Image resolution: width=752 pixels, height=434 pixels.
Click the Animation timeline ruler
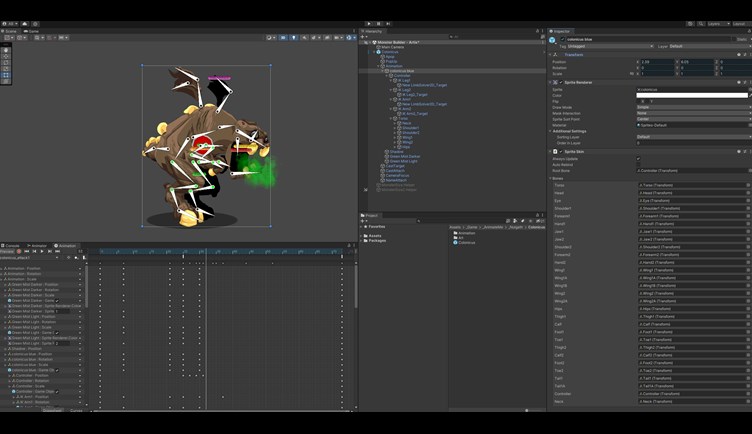pyautogui.click(x=221, y=251)
